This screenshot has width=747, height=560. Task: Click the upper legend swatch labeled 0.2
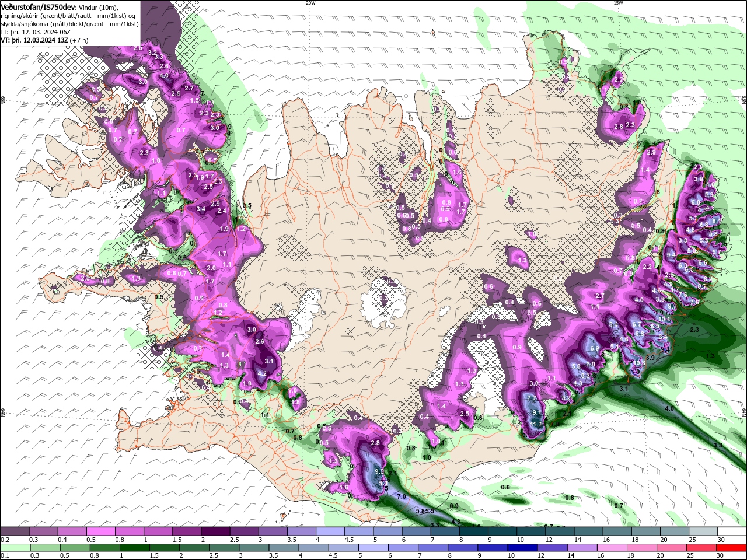click(15, 531)
